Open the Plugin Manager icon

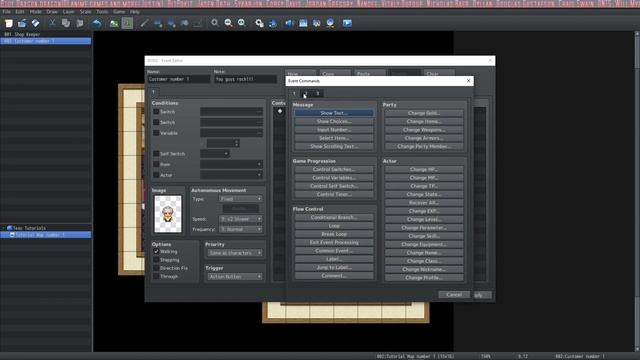273,23
